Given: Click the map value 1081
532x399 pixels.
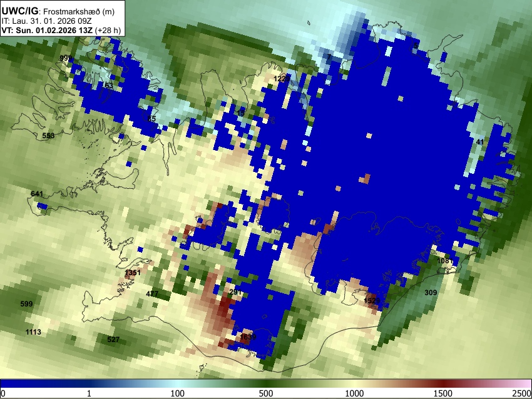Looking at the screenshot, I should pyautogui.click(x=445, y=261).
